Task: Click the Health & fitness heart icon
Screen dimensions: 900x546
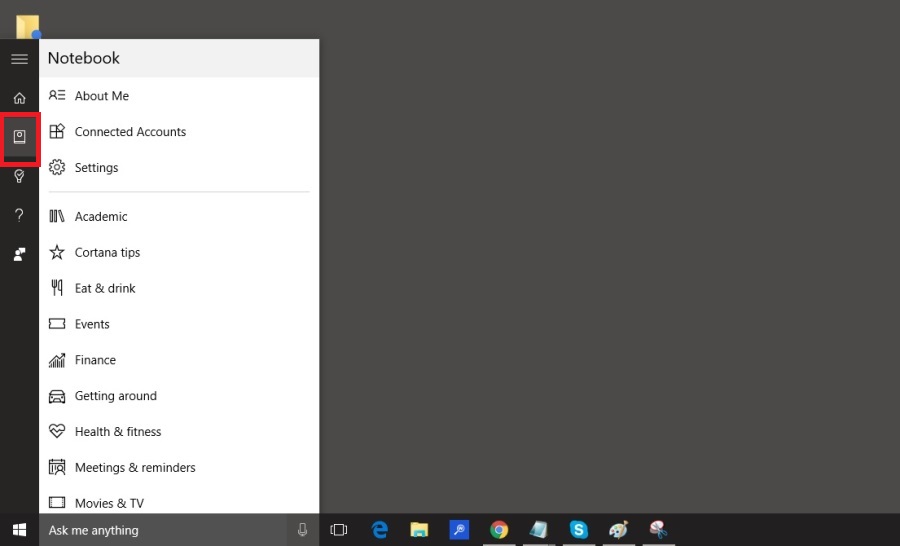Action: click(x=57, y=431)
